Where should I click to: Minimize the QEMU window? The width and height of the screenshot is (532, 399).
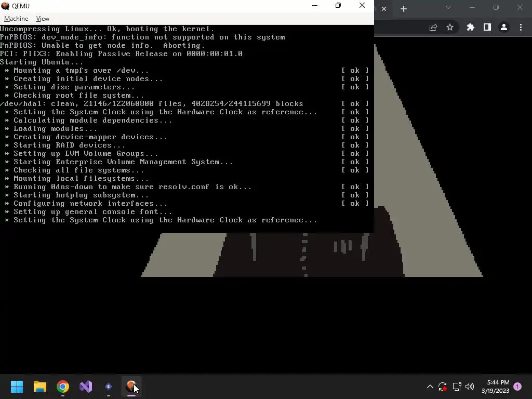(315, 5)
